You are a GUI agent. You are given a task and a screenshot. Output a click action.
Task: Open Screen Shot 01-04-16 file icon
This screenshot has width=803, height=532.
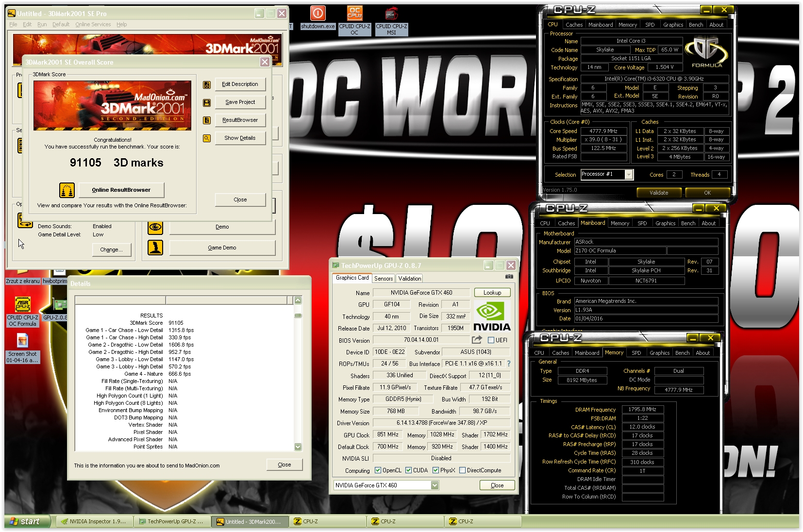coord(23,348)
